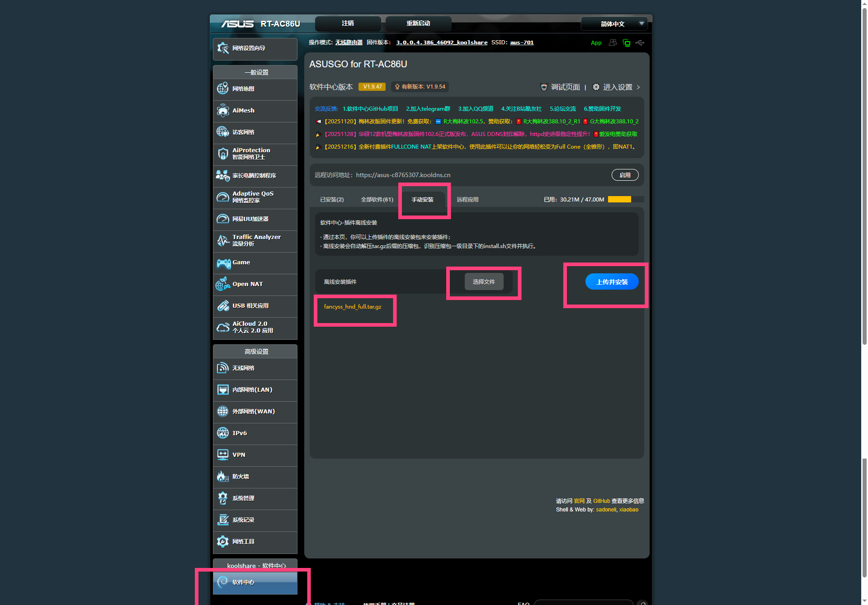Click the firmware version link
Screen dimensions: 868x605
442,42
